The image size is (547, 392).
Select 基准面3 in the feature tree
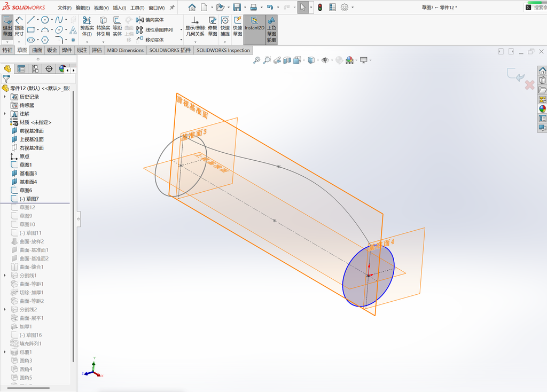(x=28, y=174)
